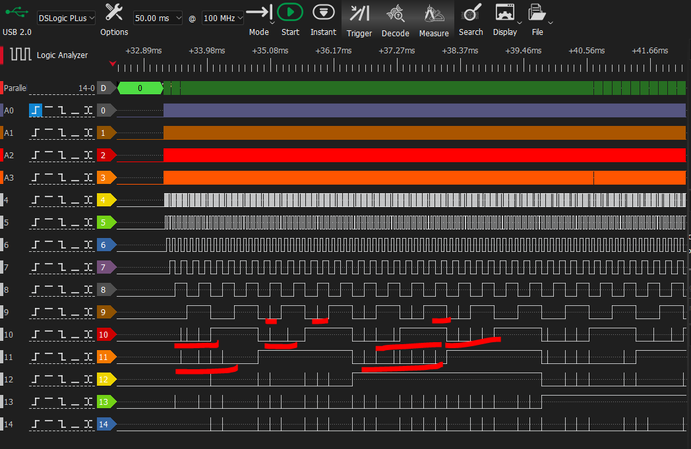Expand the 100 MHz sample rate dropdown

(x=224, y=19)
